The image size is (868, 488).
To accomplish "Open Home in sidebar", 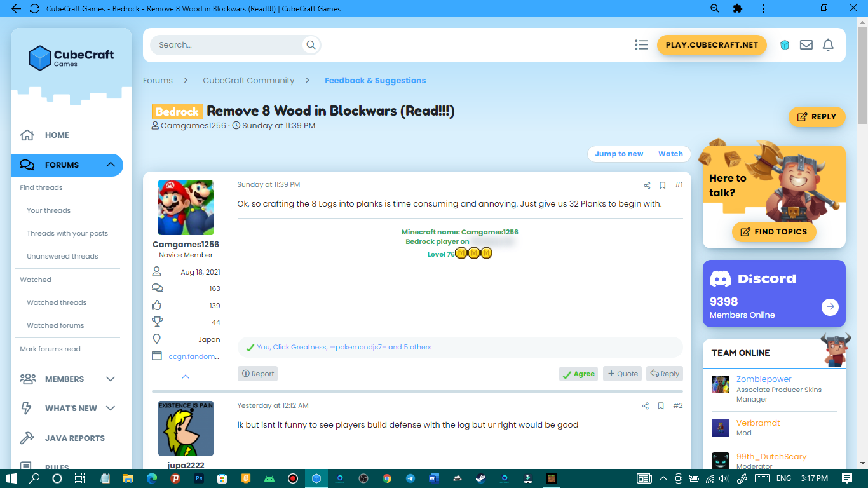I will pyautogui.click(x=57, y=135).
